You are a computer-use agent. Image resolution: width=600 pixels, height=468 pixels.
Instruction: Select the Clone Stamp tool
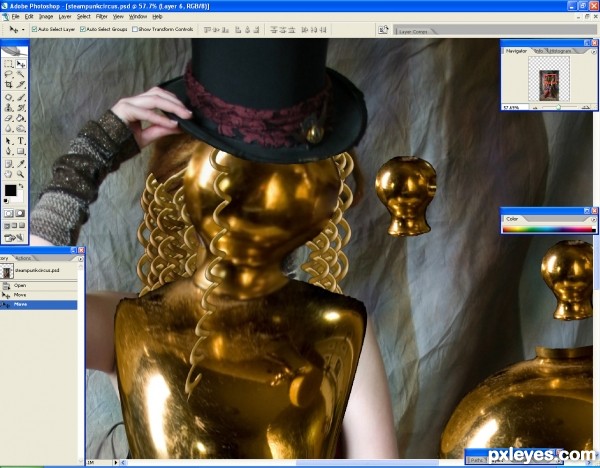(9, 108)
